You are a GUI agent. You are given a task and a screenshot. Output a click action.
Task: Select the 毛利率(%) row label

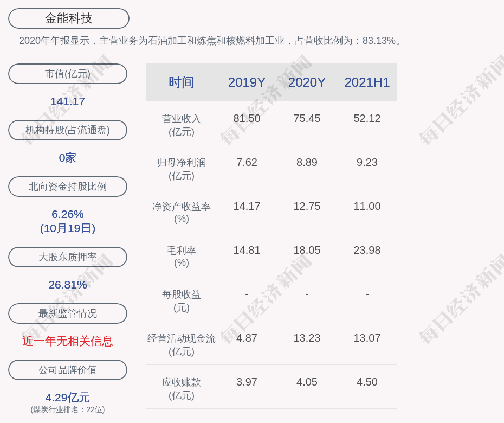[x=182, y=257]
